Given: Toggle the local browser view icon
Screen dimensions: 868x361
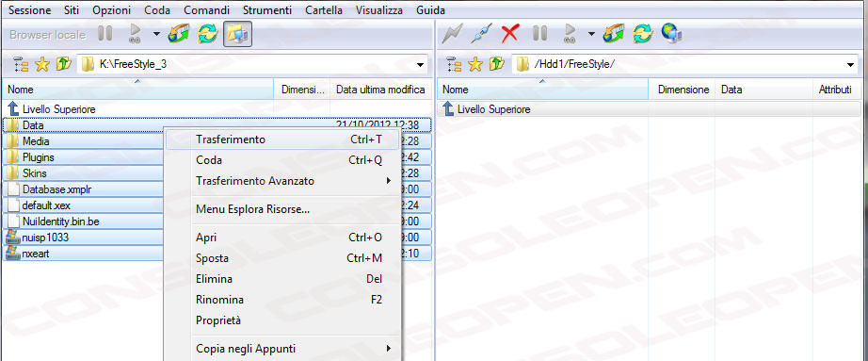Looking at the screenshot, I should [x=237, y=34].
